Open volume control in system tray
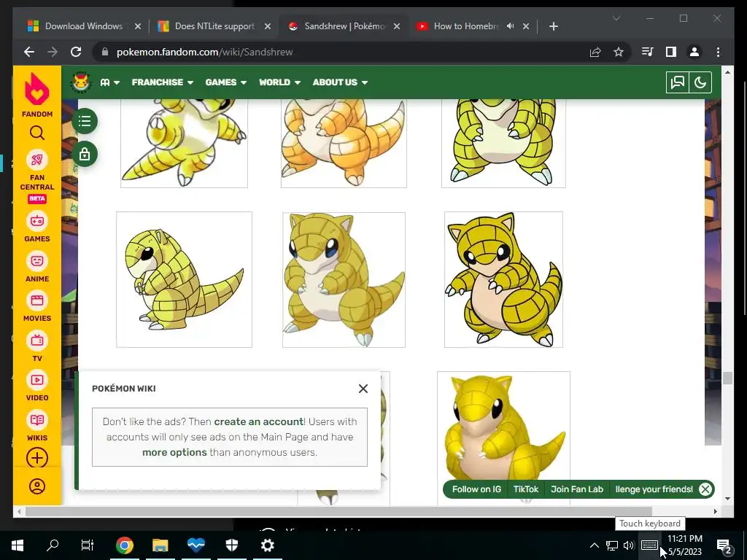 [628, 545]
